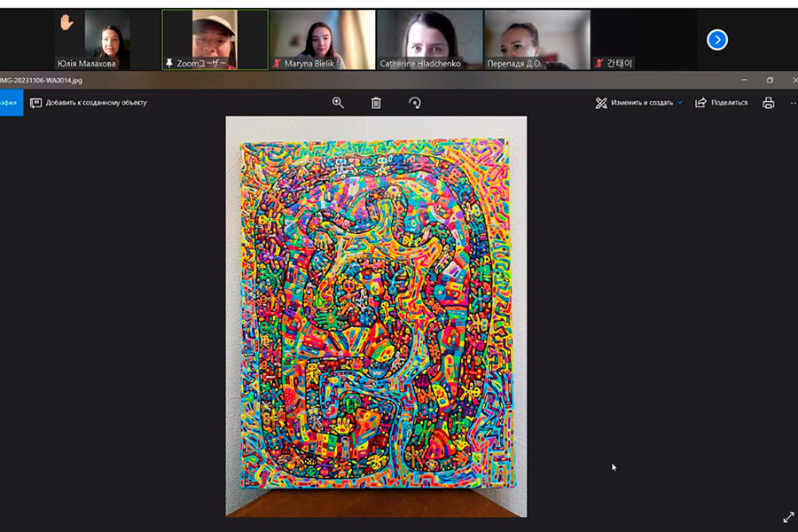Click the raised hand icon on Юлія's tile

(66, 22)
